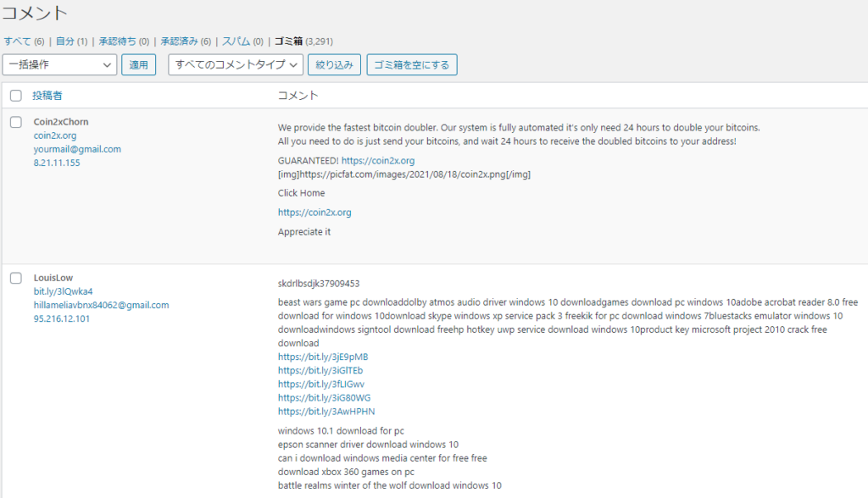The image size is (868, 498).
Task: Click IP address 95.216.12.101
Action: [x=61, y=319]
